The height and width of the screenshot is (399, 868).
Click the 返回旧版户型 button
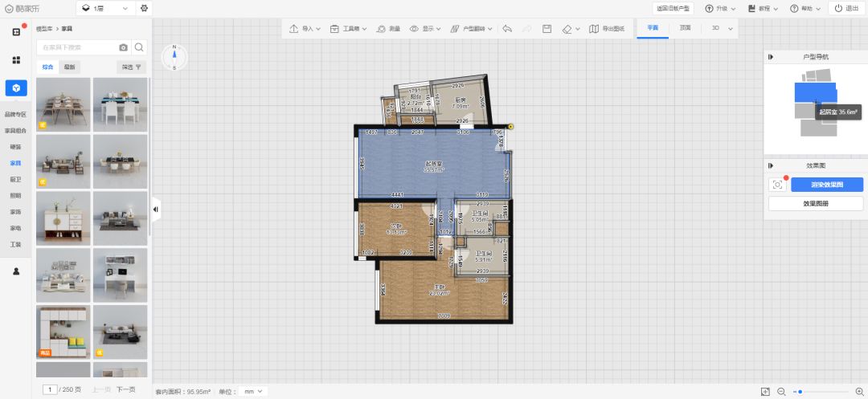tap(674, 8)
